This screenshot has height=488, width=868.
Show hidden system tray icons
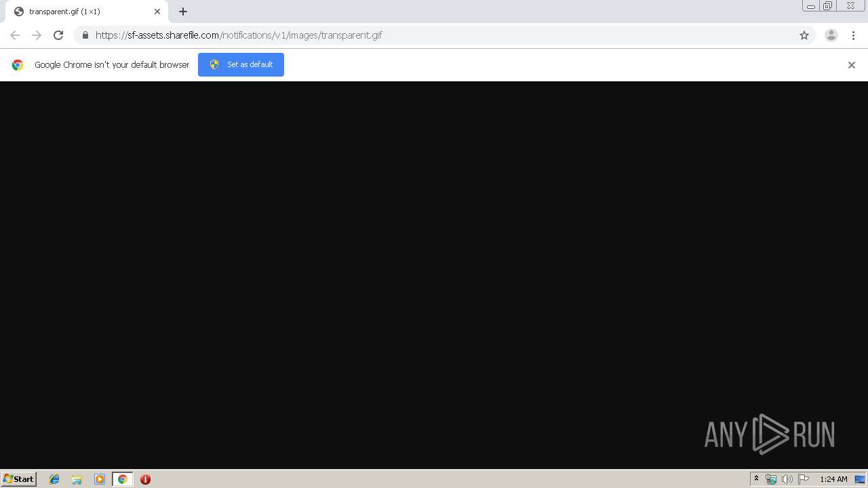[756, 479]
